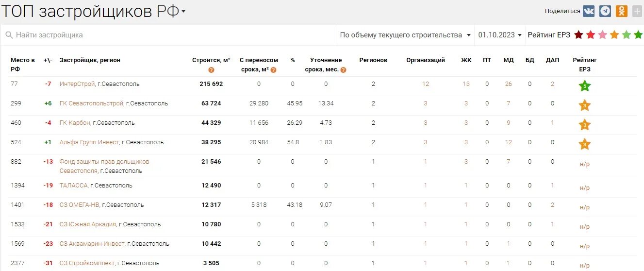
Task: Open Альфа Групп Инвест developer link
Action: tap(89, 142)
